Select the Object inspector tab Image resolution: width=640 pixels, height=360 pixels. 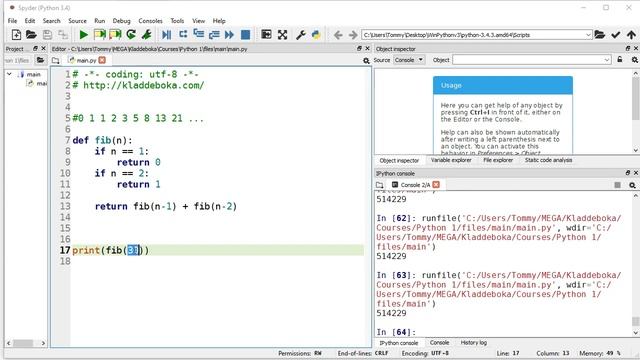(399, 160)
